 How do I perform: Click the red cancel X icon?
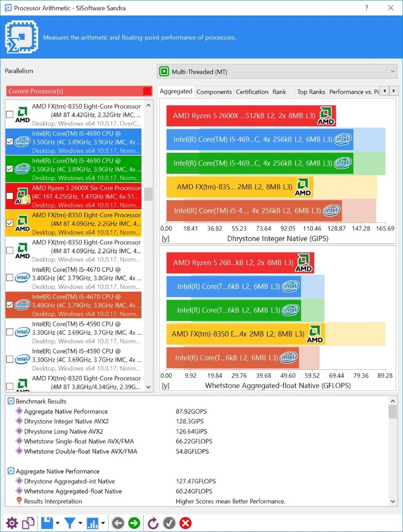pyautogui.click(x=186, y=523)
